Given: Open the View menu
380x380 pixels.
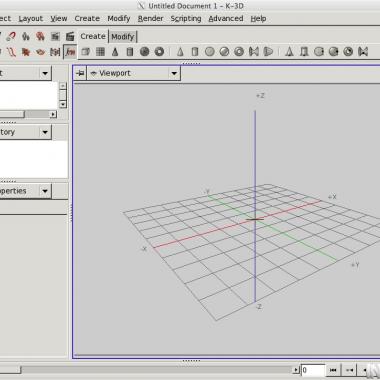Looking at the screenshot, I should coord(59,19).
